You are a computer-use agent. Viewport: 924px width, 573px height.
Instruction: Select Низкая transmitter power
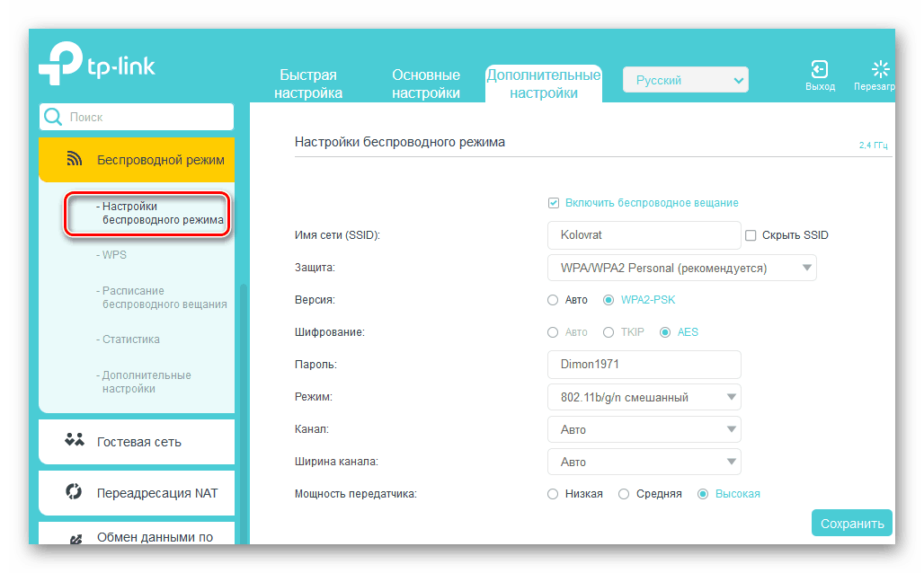click(x=553, y=494)
